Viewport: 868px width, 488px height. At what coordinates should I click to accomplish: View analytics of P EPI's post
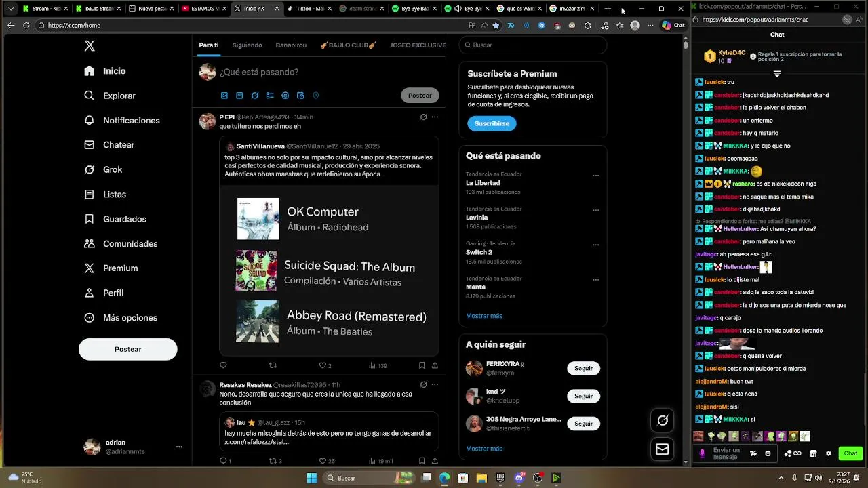pos(378,365)
